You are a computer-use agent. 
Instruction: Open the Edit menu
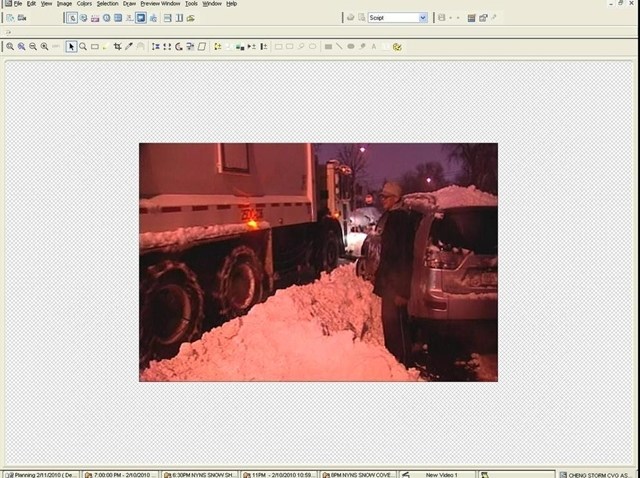(31, 4)
